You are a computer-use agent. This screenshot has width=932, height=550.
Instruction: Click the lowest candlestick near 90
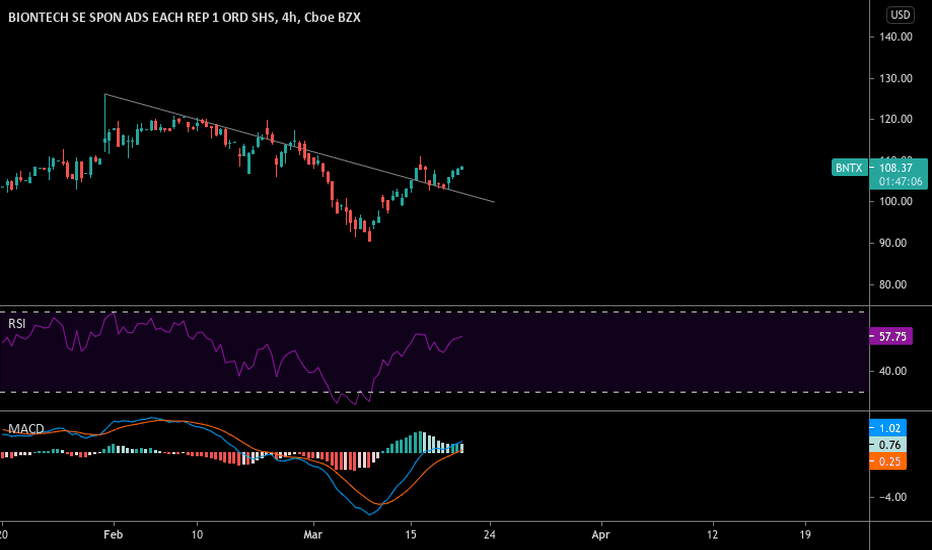369,235
